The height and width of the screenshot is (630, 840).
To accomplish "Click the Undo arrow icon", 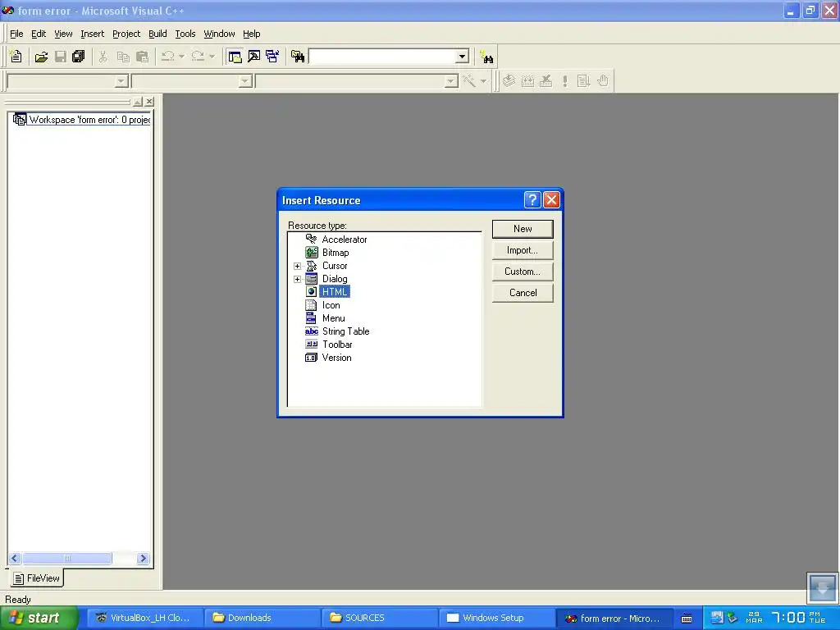I will [167, 57].
